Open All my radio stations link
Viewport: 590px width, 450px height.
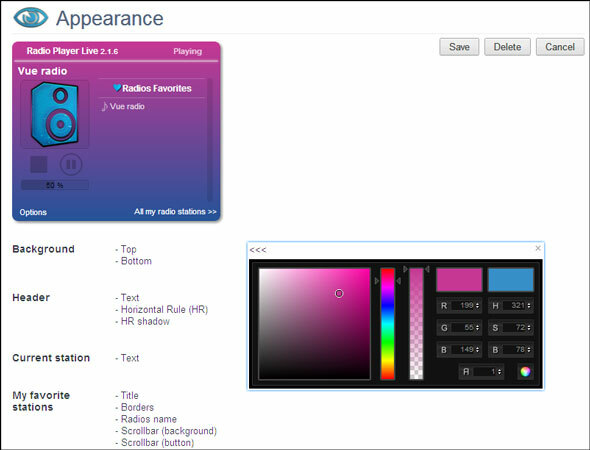175,211
